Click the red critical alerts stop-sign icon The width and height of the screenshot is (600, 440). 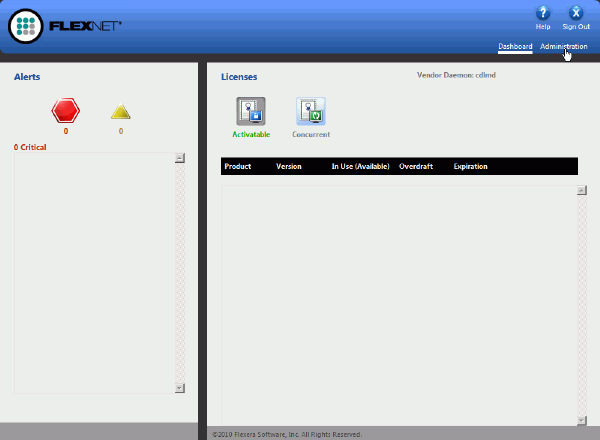coord(66,111)
